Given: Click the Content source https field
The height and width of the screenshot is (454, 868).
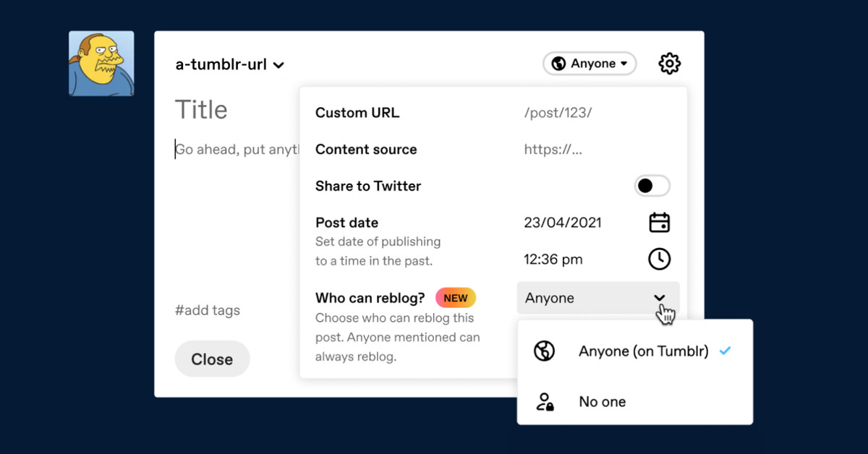Looking at the screenshot, I should point(553,150).
